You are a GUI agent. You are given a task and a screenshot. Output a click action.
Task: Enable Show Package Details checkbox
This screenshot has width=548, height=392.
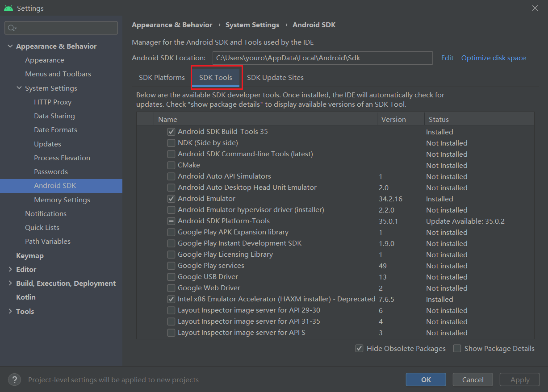pos(457,348)
